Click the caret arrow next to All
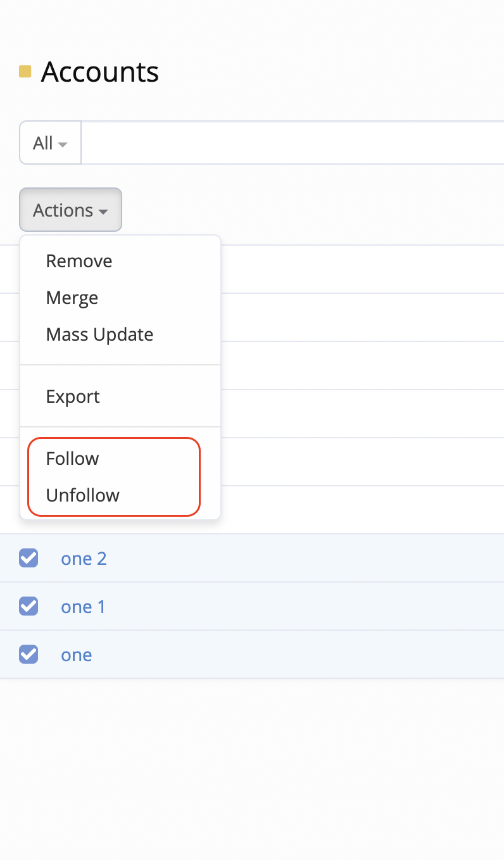This screenshot has height=860, width=504. [62, 144]
